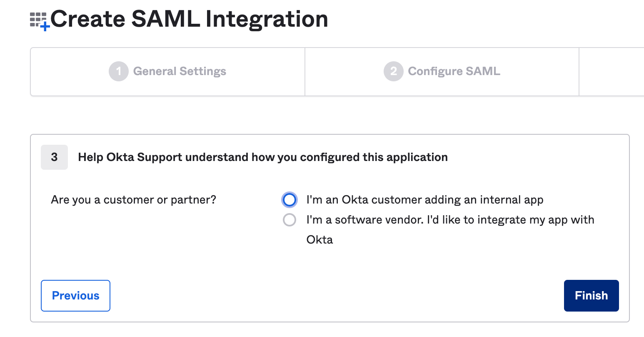Select the Okta customer internal app radio button
The width and height of the screenshot is (644, 337).
[290, 200]
